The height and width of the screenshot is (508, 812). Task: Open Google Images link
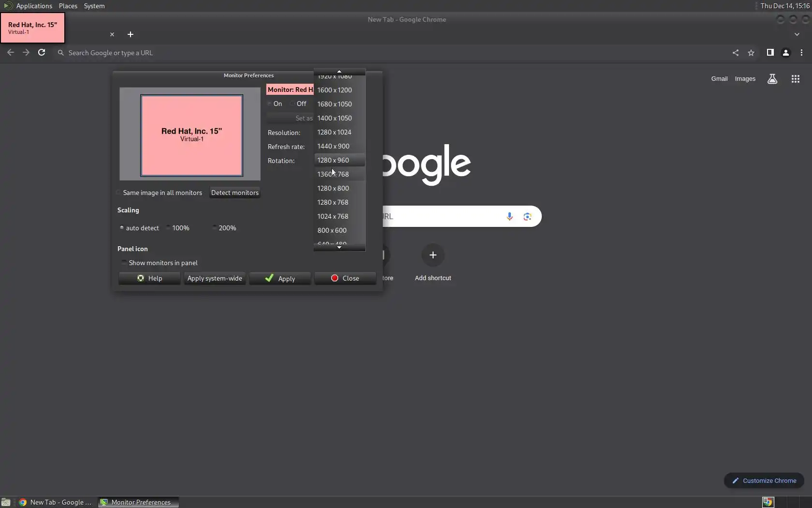(x=745, y=79)
